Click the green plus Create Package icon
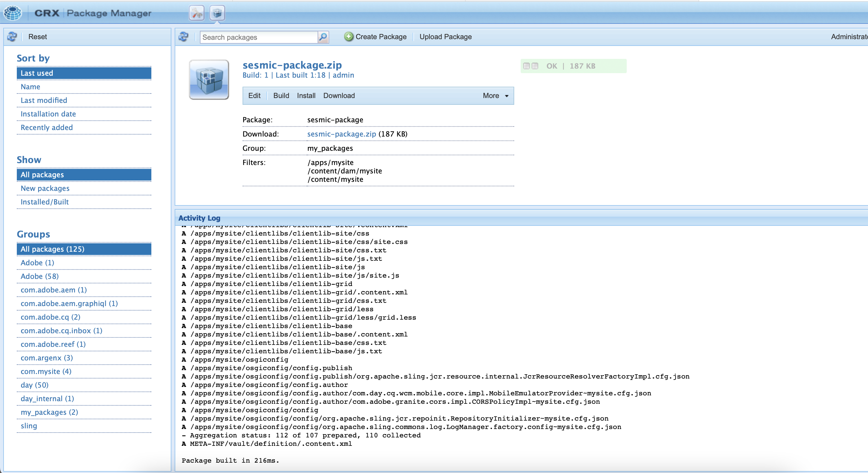The height and width of the screenshot is (473, 868). point(348,37)
